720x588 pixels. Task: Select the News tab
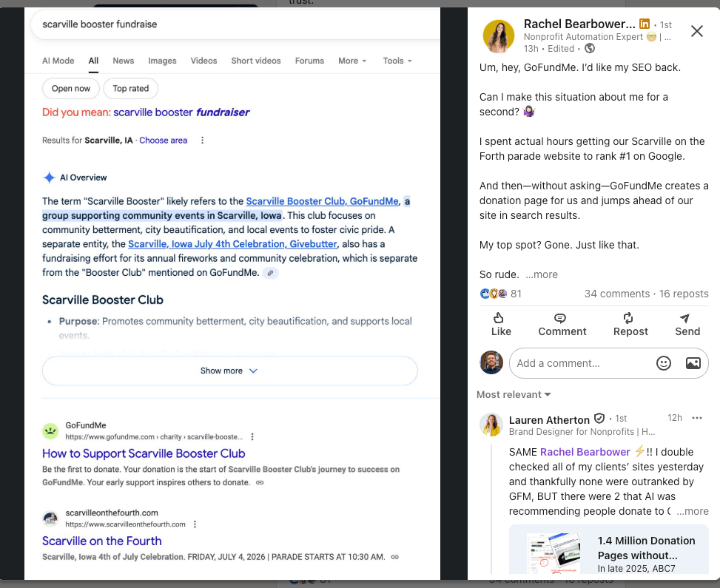123,61
